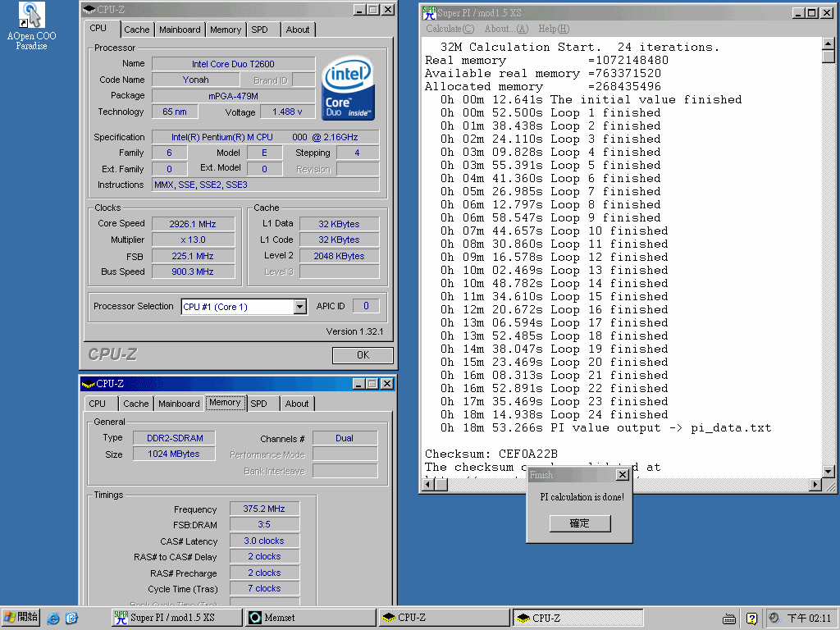840x630 pixels.
Task: Switch to Memset in taskbar
Action: [310, 618]
